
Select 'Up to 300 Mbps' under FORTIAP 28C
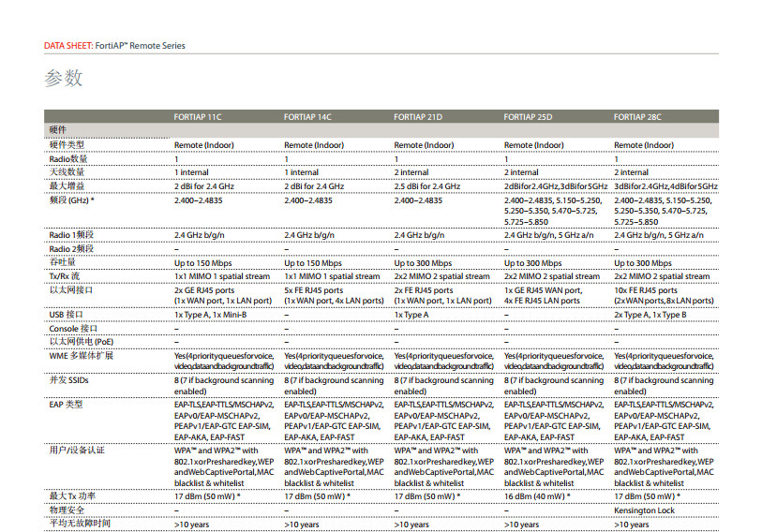click(643, 263)
